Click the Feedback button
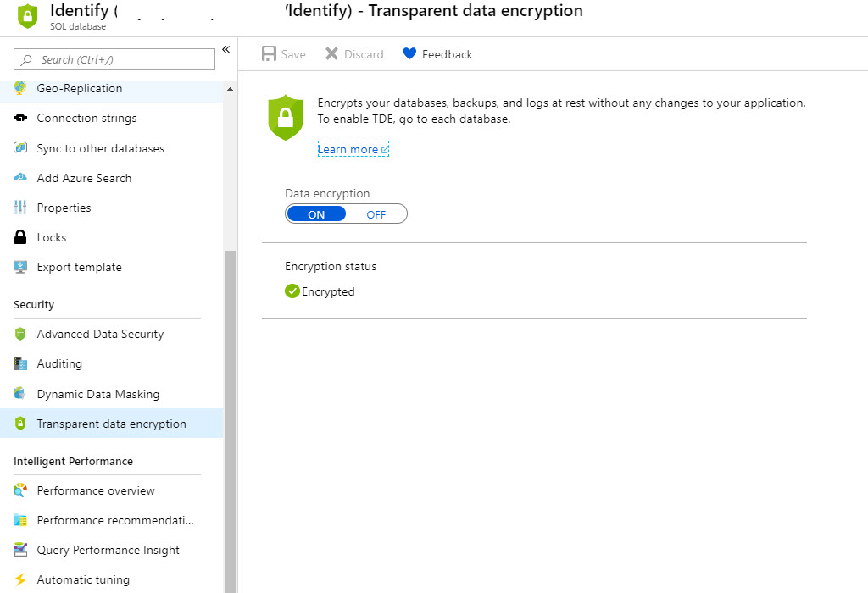Viewport: 868px width, 593px height. point(437,54)
